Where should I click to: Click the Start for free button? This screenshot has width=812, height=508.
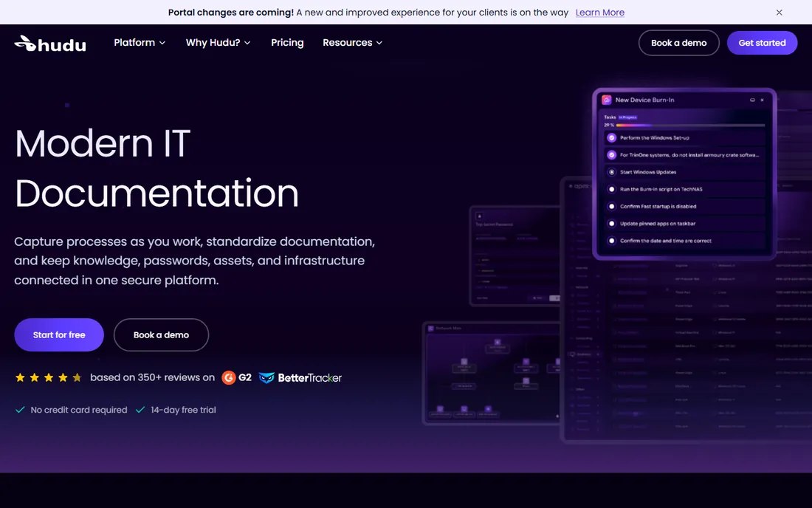pyautogui.click(x=59, y=335)
